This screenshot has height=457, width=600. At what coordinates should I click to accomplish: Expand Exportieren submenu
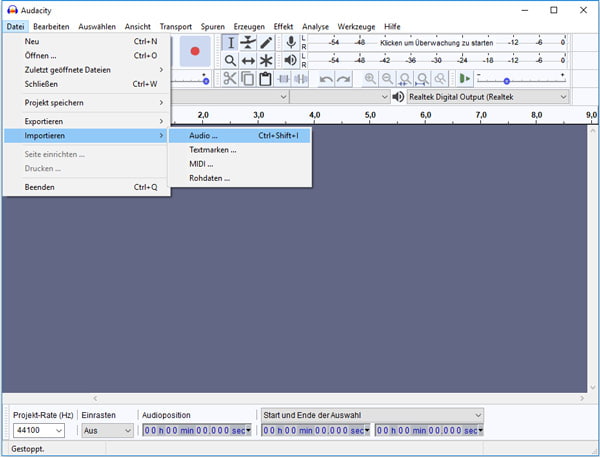[86, 121]
